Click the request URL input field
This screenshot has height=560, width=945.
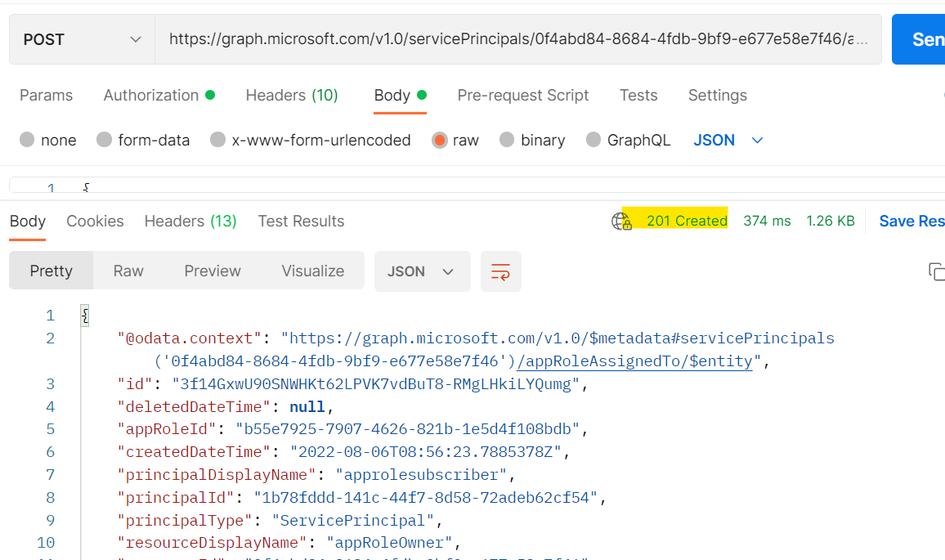pos(517,39)
